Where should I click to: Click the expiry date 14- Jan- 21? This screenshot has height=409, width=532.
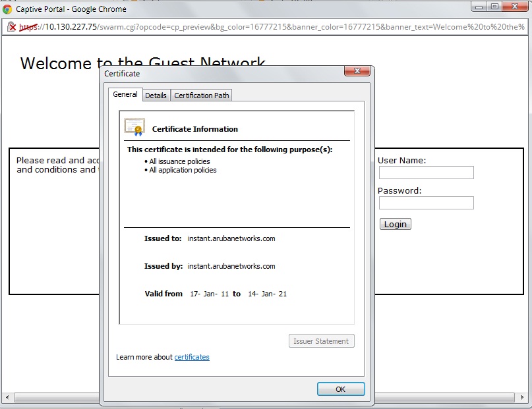267,294
